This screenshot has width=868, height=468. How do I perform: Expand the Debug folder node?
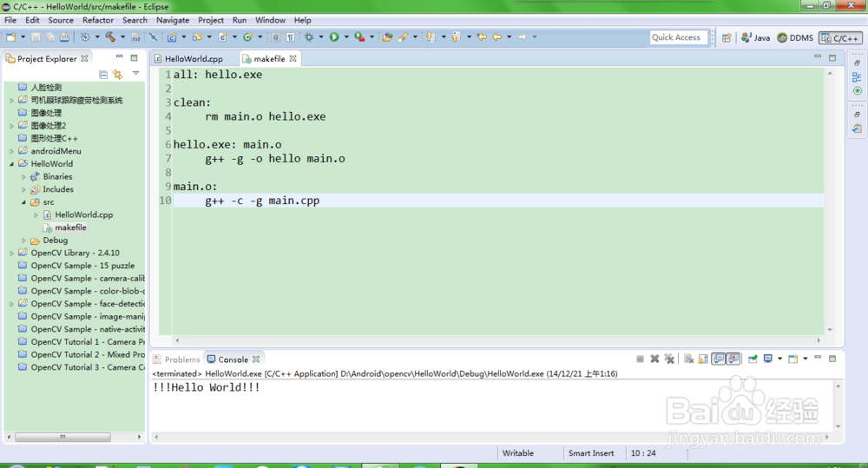[x=23, y=241]
